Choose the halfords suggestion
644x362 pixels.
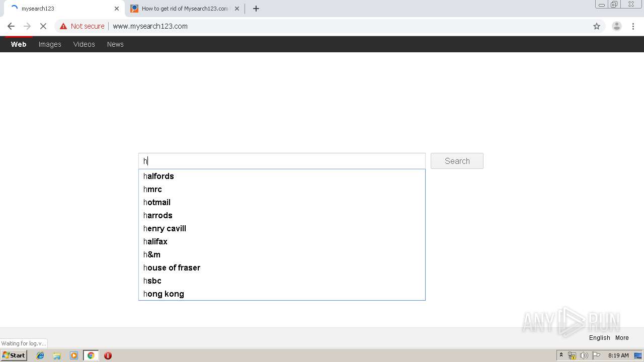coord(282,176)
